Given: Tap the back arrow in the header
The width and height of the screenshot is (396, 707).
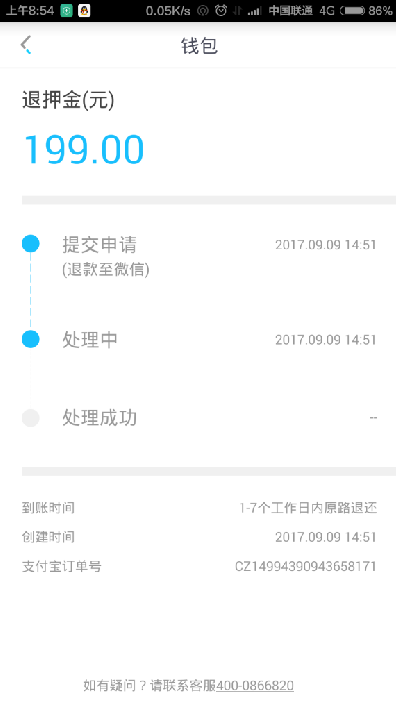Looking at the screenshot, I should [x=26, y=45].
